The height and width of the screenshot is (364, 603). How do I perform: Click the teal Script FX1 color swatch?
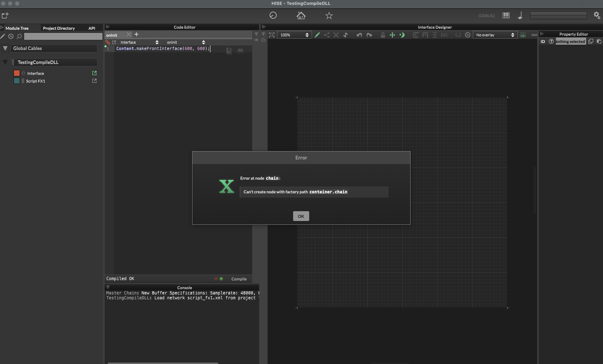pyautogui.click(x=17, y=81)
